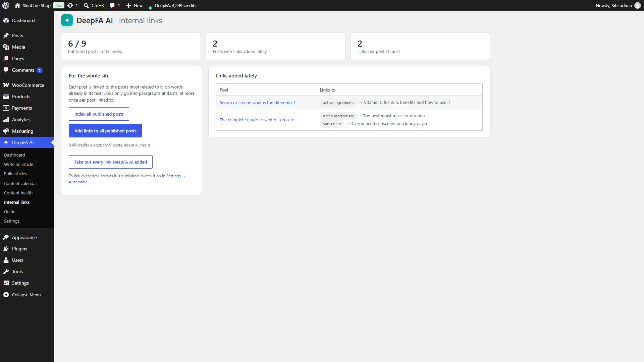Click the Media icon in sidebar
Viewport: 644px width, 362px height.
pyautogui.click(x=6, y=47)
